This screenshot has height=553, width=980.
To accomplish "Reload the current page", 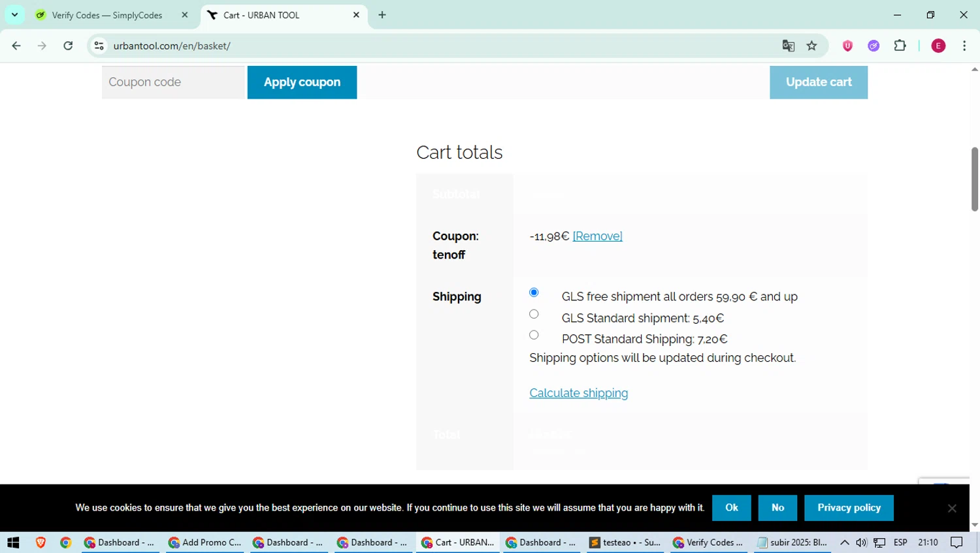I will click(68, 46).
